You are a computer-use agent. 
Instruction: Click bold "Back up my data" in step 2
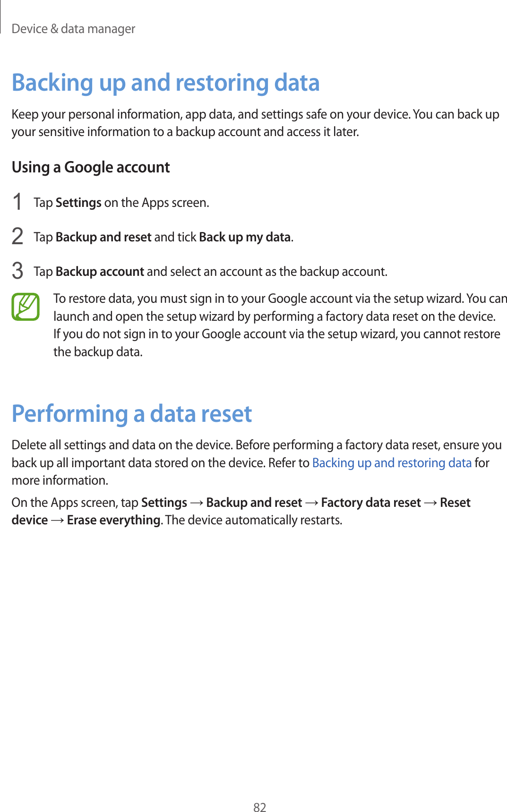pyautogui.click(x=245, y=237)
